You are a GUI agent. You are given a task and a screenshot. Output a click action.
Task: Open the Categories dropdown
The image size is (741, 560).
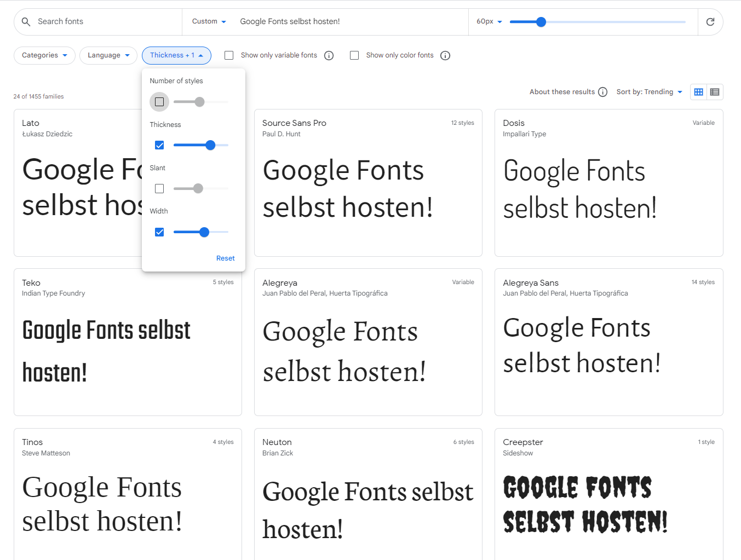click(x=44, y=55)
